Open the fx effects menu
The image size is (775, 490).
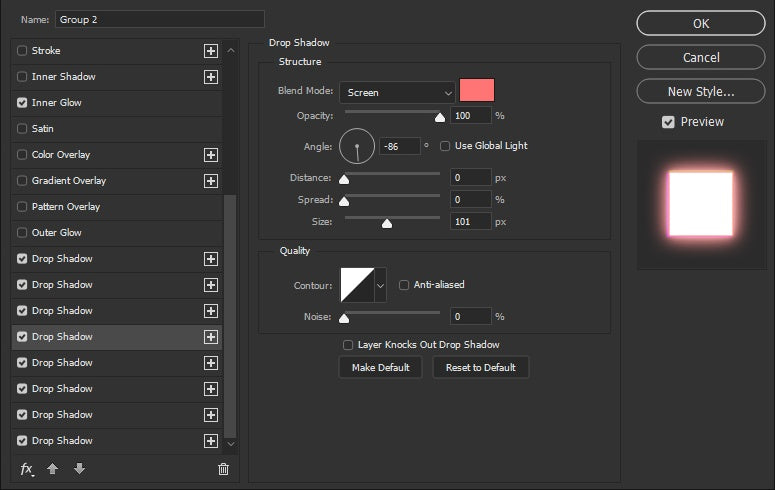27,469
